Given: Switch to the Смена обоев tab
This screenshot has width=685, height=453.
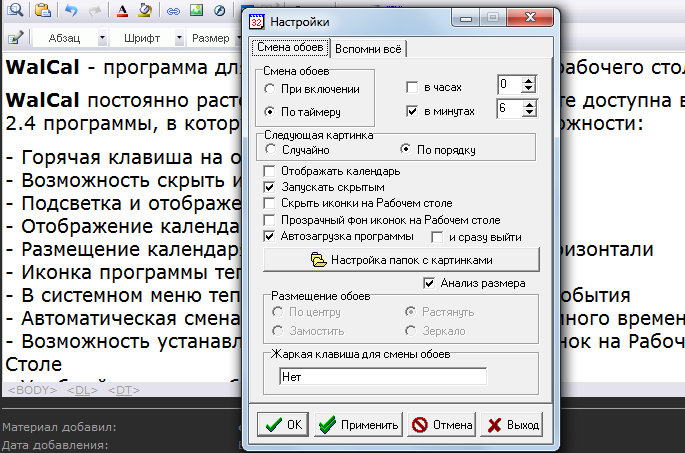Looking at the screenshot, I should click(290, 47).
